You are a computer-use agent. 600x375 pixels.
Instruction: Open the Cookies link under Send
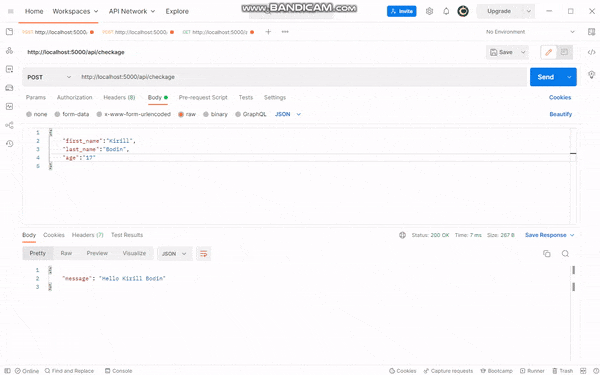(x=560, y=98)
